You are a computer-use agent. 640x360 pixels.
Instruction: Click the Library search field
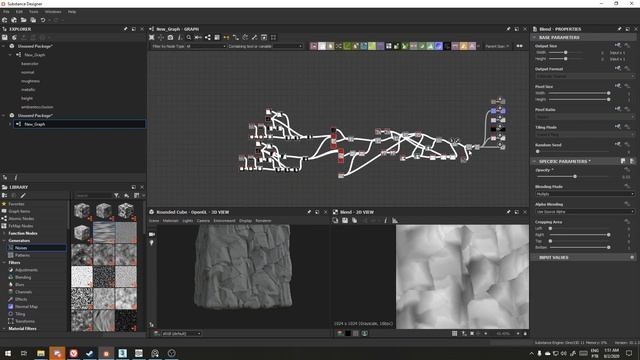point(93,196)
